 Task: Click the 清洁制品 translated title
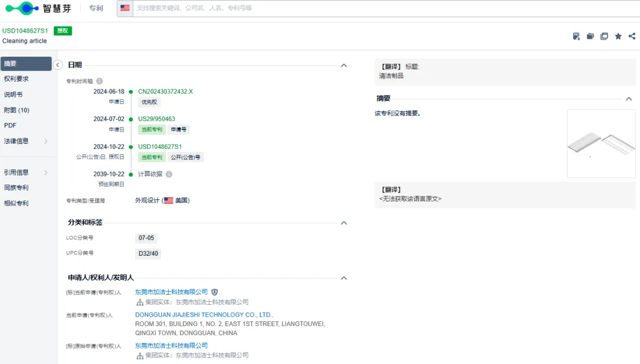391,76
